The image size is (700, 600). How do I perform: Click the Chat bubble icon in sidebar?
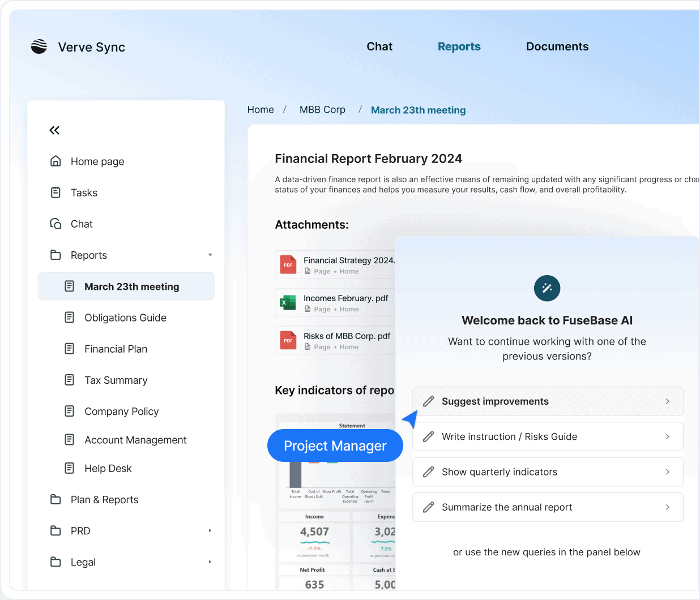(56, 224)
